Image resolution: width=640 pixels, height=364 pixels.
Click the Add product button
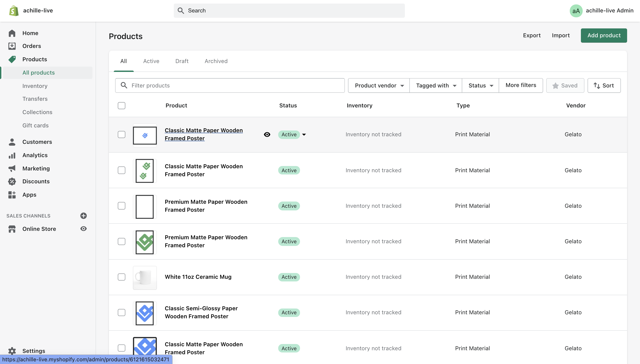click(604, 36)
